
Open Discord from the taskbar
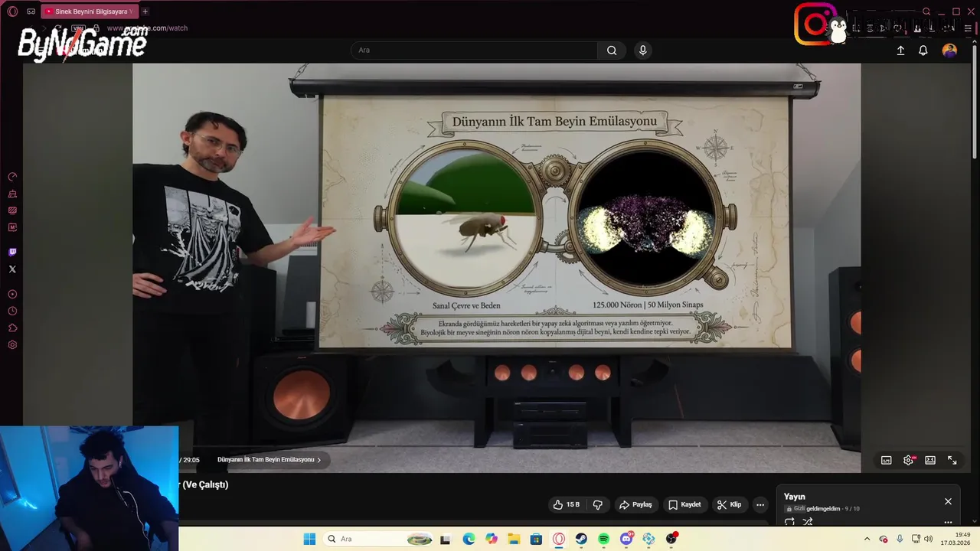[x=626, y=539]
